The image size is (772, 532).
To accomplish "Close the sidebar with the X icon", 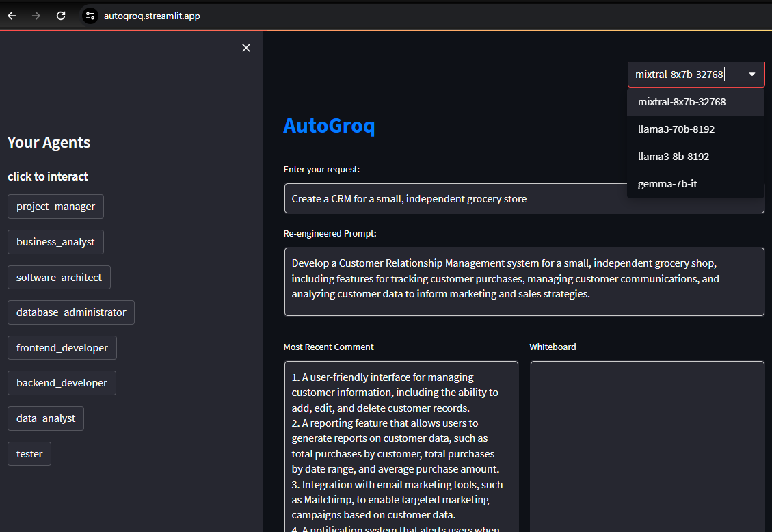I will coord(246,48).
